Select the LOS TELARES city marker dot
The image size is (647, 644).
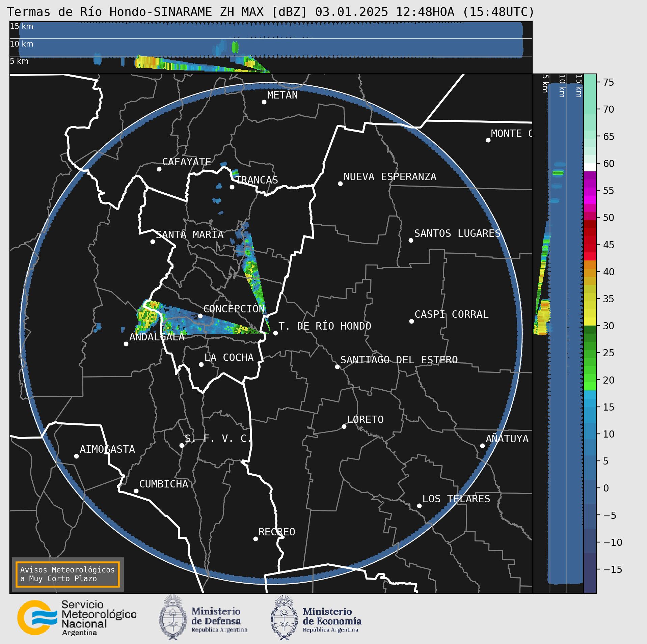[419, 506]
